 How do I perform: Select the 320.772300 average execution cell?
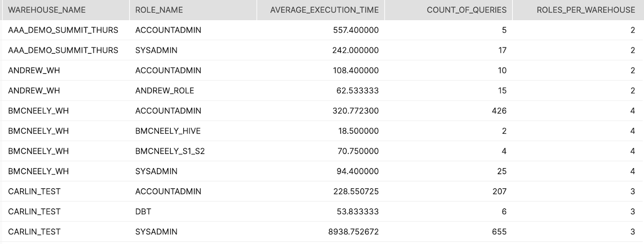click(356, 111)
